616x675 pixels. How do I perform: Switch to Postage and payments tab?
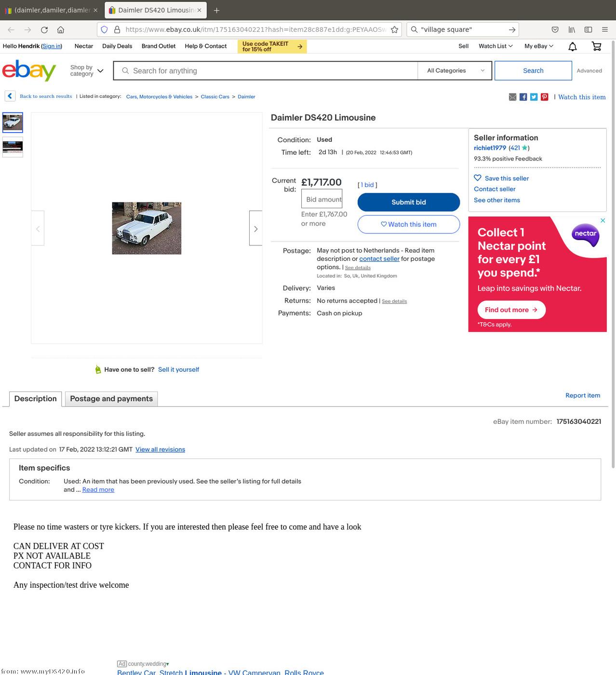[x=111, y=399]
